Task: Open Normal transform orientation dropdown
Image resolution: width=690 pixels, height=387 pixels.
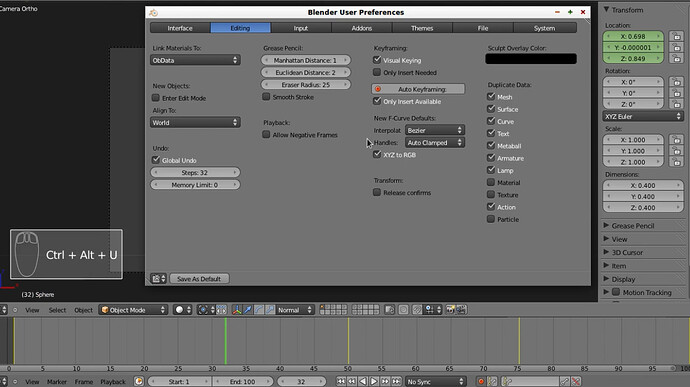Action: coord(295,310)
